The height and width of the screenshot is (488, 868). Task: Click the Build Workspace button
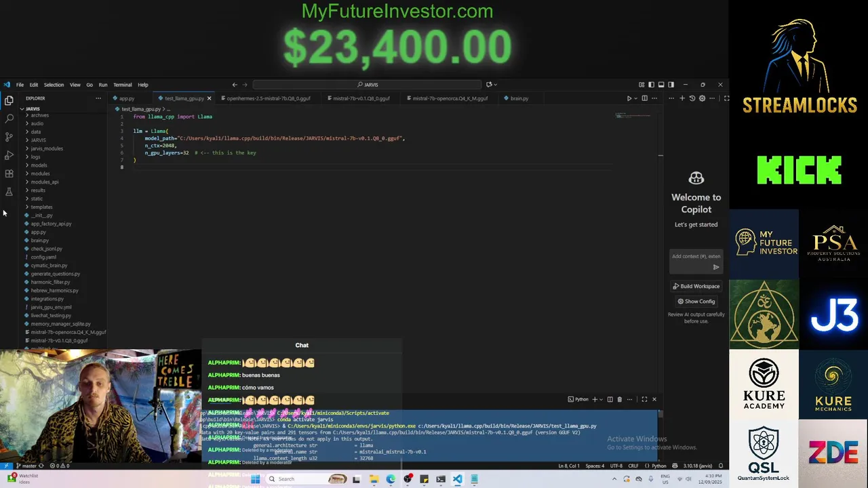(x=696, y=286)
